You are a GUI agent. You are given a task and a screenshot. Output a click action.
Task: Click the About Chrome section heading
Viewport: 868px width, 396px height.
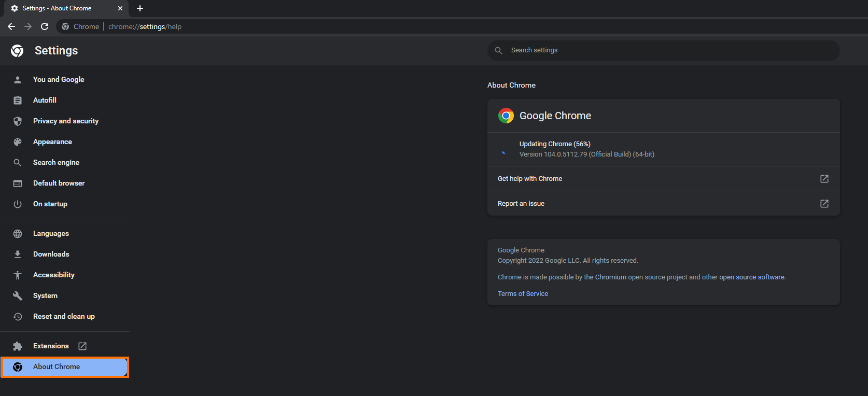click(511, 85)
